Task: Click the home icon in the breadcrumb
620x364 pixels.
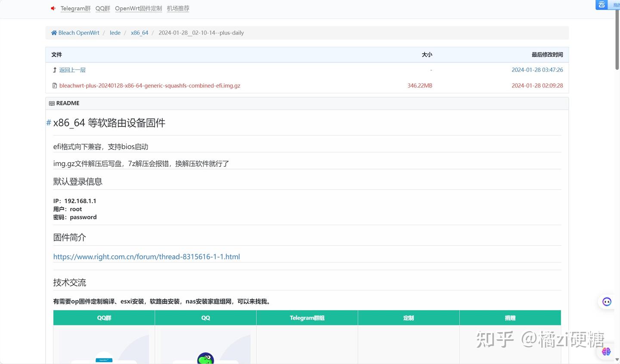Action: 54,32
